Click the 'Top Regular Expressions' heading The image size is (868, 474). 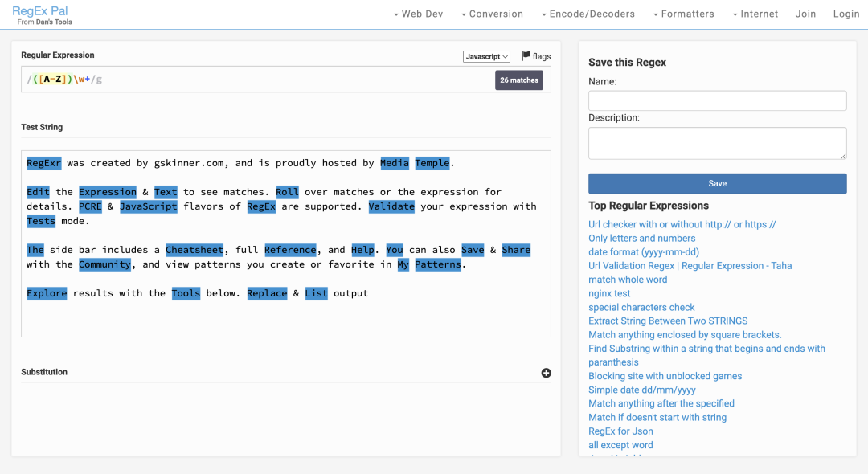point(649,206)
